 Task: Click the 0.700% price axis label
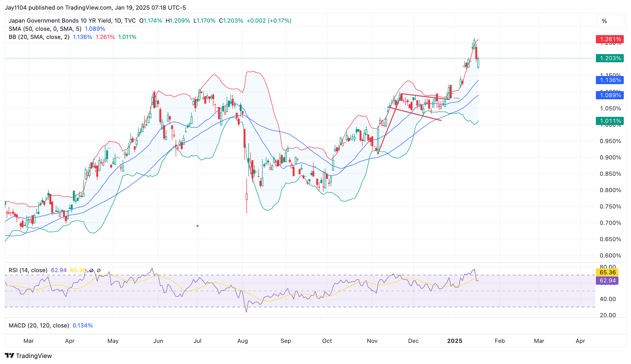pos(610,223)
